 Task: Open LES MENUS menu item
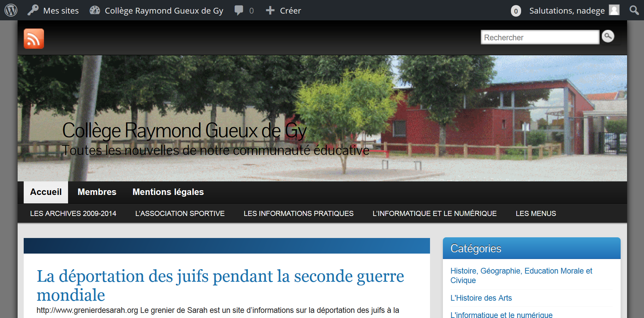click(536, 214)
